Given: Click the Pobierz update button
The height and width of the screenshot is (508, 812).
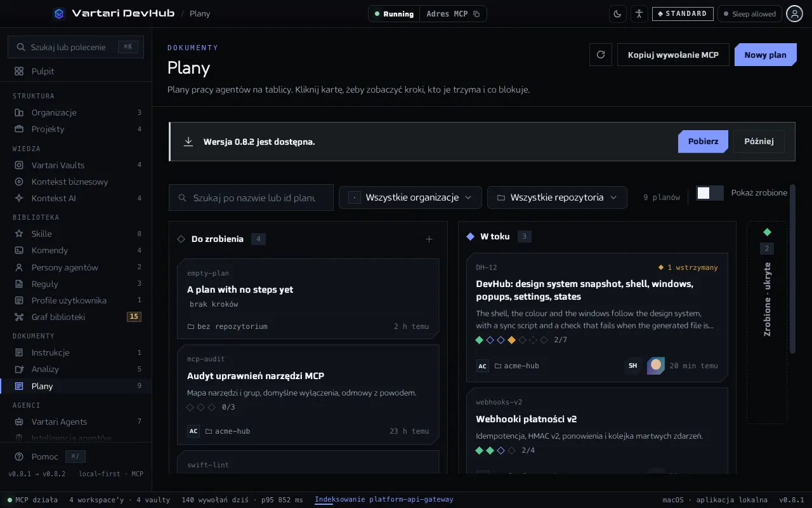Looking at the screenshot, I should (x=703, y=142).
